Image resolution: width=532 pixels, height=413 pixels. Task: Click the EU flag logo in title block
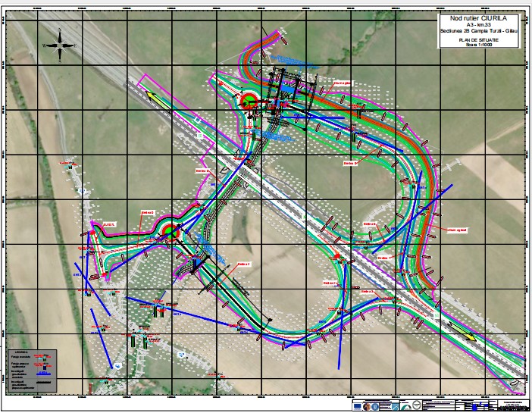pyautogui.click(x=357, y=405)
